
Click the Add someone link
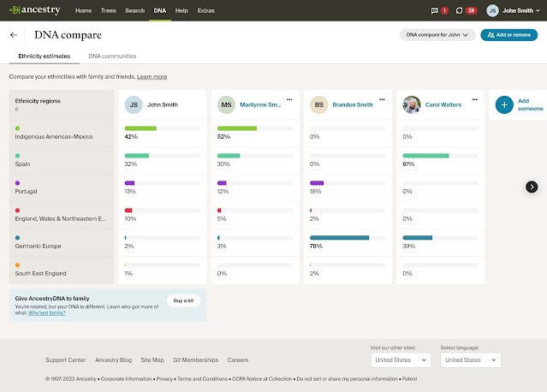pyautogui.click(x=530, y=104)
